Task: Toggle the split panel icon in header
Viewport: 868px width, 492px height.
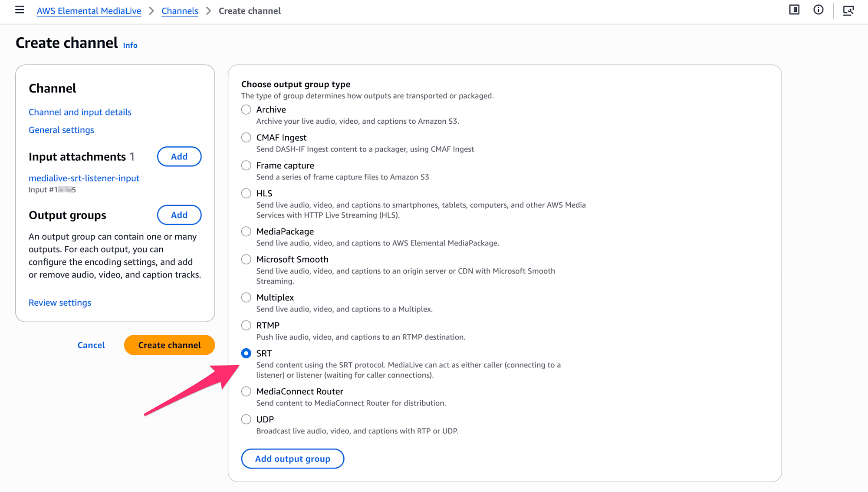Action: coord(794,10)
